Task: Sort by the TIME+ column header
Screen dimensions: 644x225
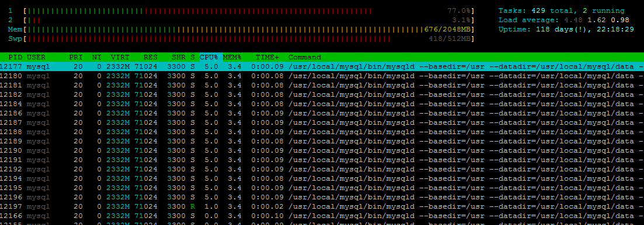Action: coord(267,57)
